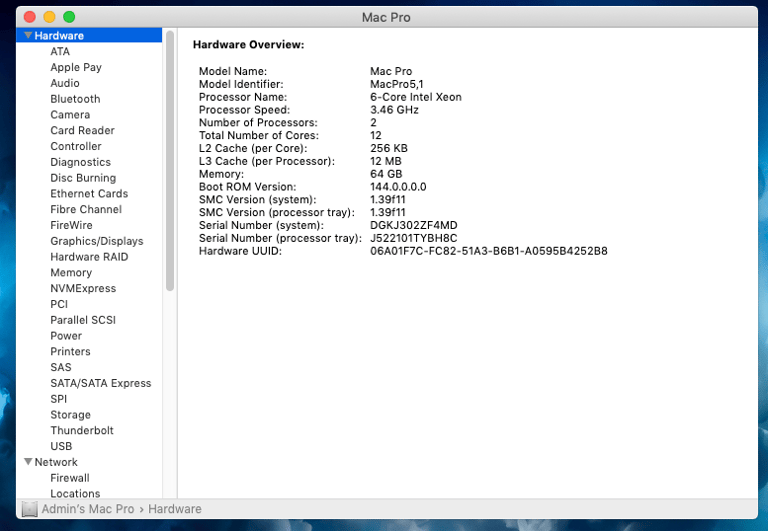
Task: Select Thunderbolt in the sidebar
Action: tap(82, 430)
